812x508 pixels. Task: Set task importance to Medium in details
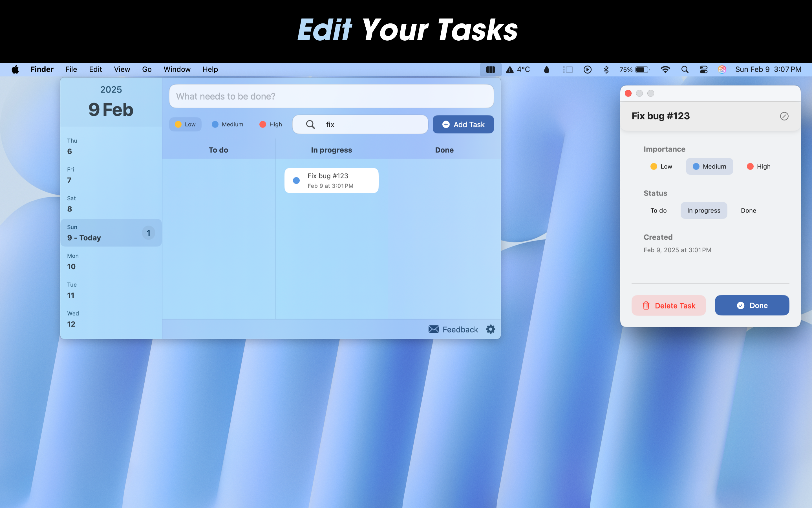point(709,166)
